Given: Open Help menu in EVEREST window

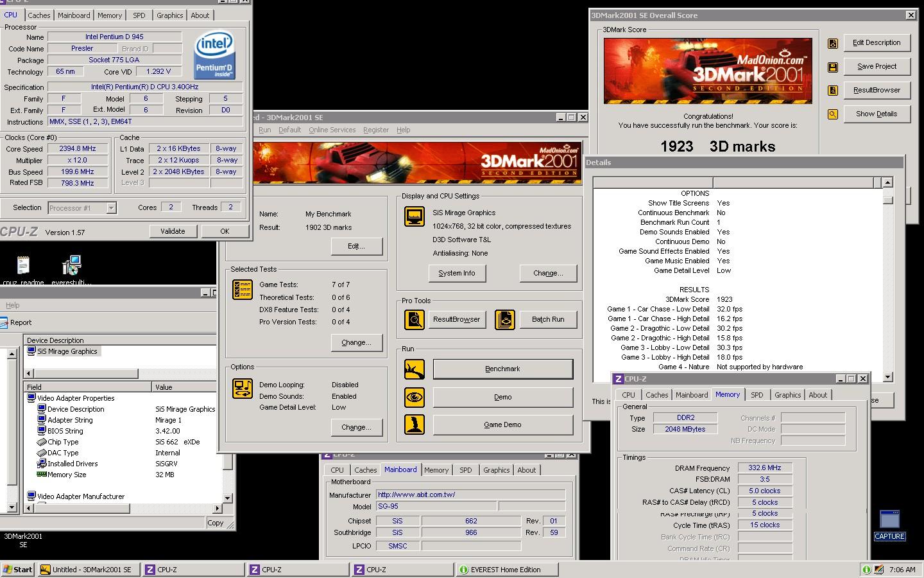Looking at the screenshot, I should [x=12, y=305].
